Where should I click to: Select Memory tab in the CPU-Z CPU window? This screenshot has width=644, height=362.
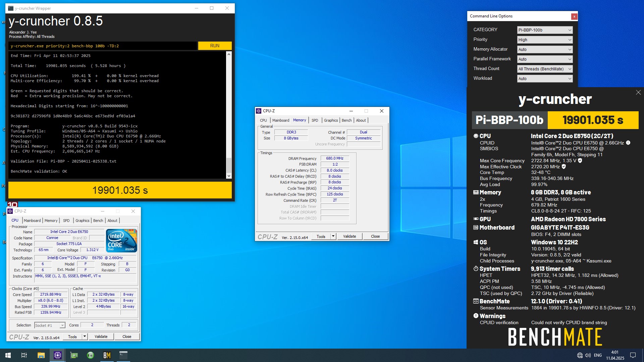click(51, 221)
